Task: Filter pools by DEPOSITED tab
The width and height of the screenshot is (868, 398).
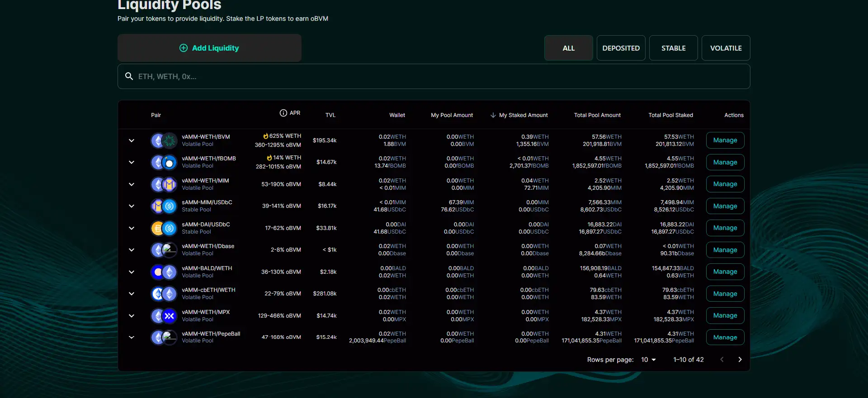Action: 621,48
